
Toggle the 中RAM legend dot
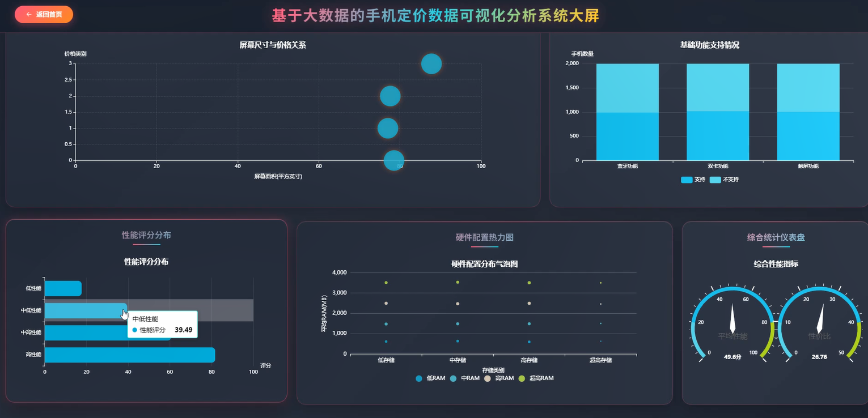(x=453, y=378)
